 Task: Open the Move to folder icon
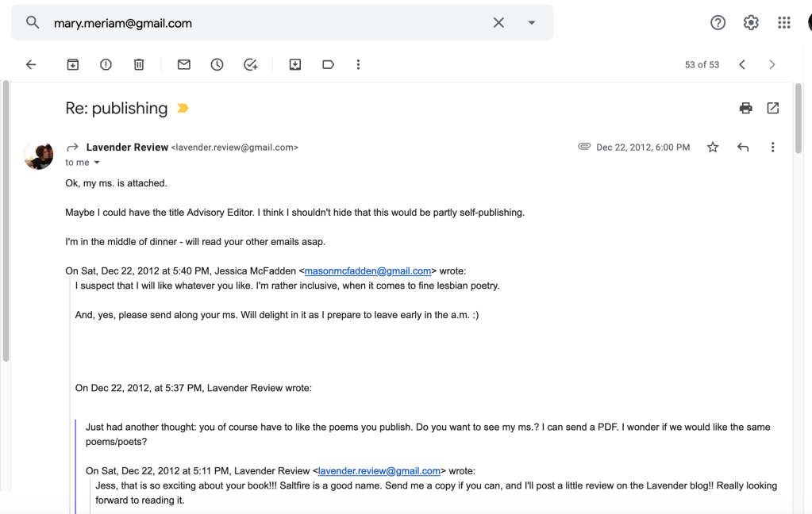pyautogui.click(x=295, y=65)
